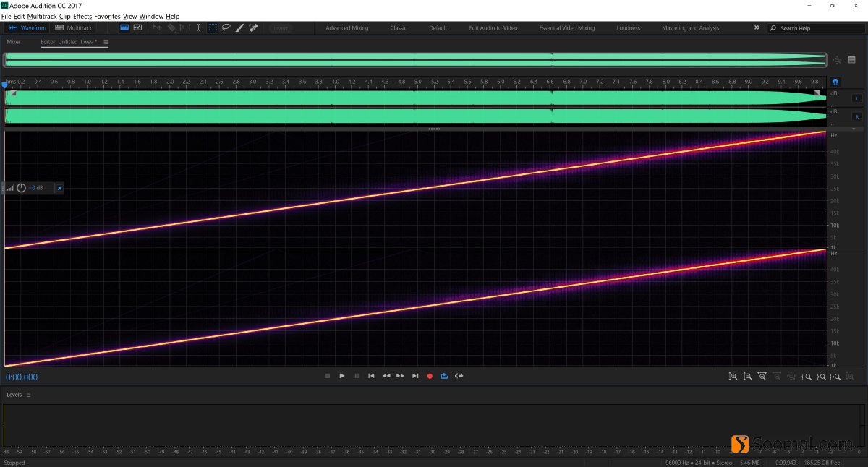This screenshot has height=467, width=868.
Task: Select the Time Selection tool
Action: click(198, 27)
